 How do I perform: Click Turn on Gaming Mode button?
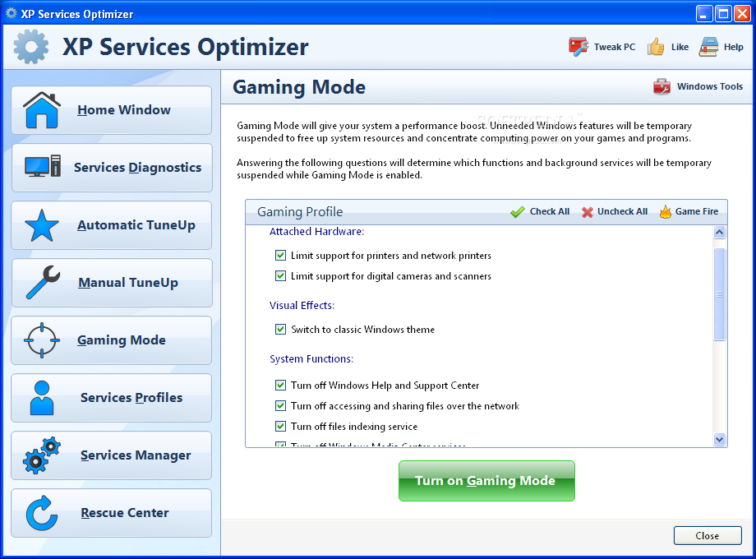[x=486, y=481]
